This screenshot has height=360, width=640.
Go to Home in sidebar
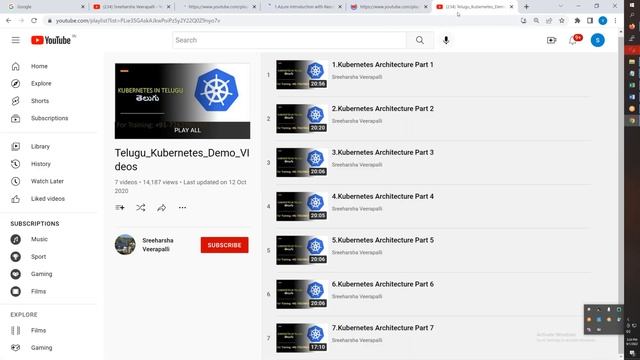[39, 66]
